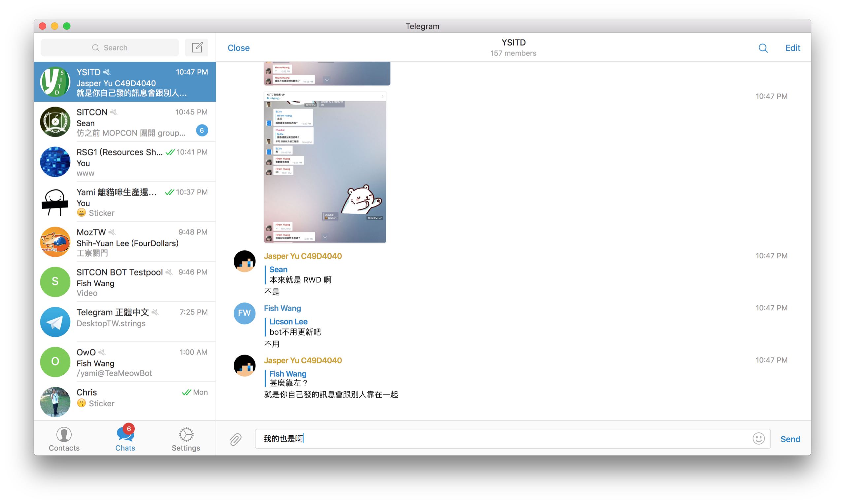
Task: Jump to quoted Licson Lee reply
Action: 293,327
